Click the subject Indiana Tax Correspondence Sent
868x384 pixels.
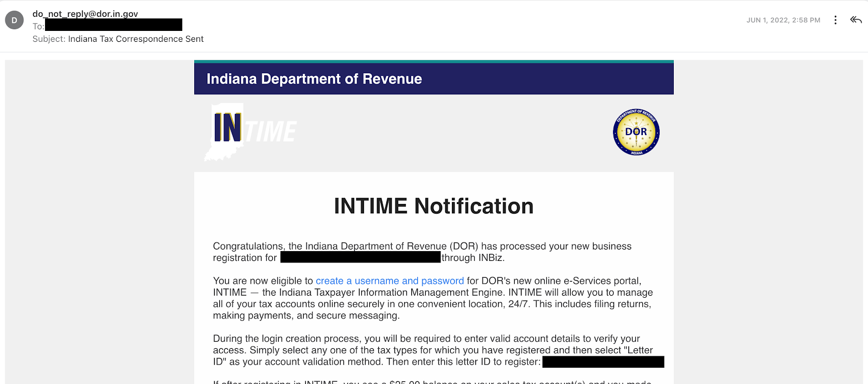(x=136, y=39)
